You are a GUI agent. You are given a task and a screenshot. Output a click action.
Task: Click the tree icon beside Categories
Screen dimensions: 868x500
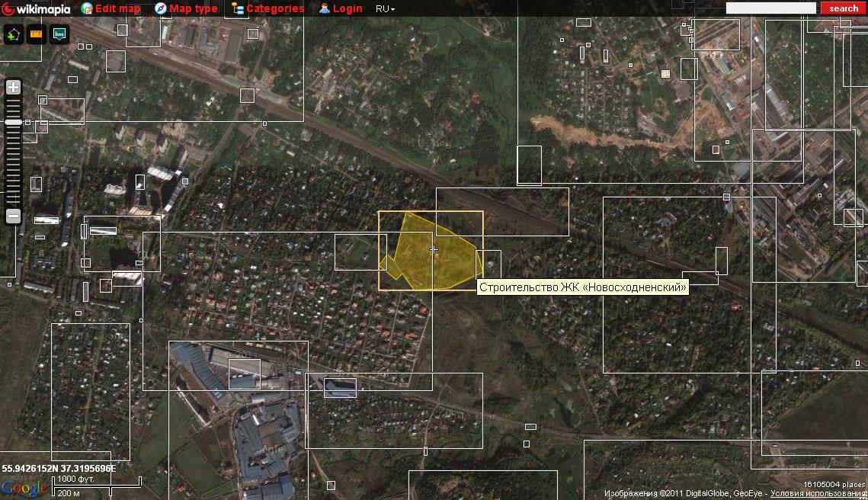(x=238, y=9)
